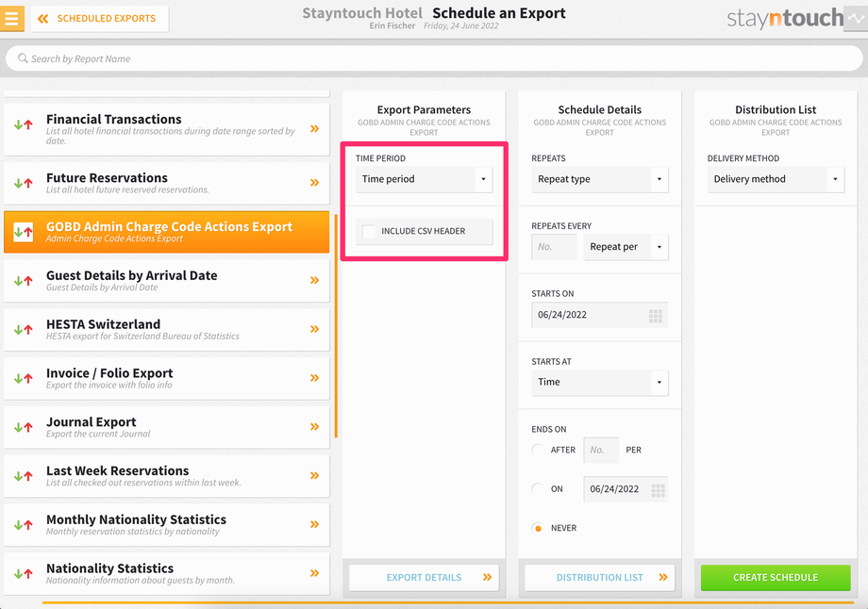Viewport: 868px width, 609px height.
Task: Click the Starts On date field
Action: tap(599, 315)
